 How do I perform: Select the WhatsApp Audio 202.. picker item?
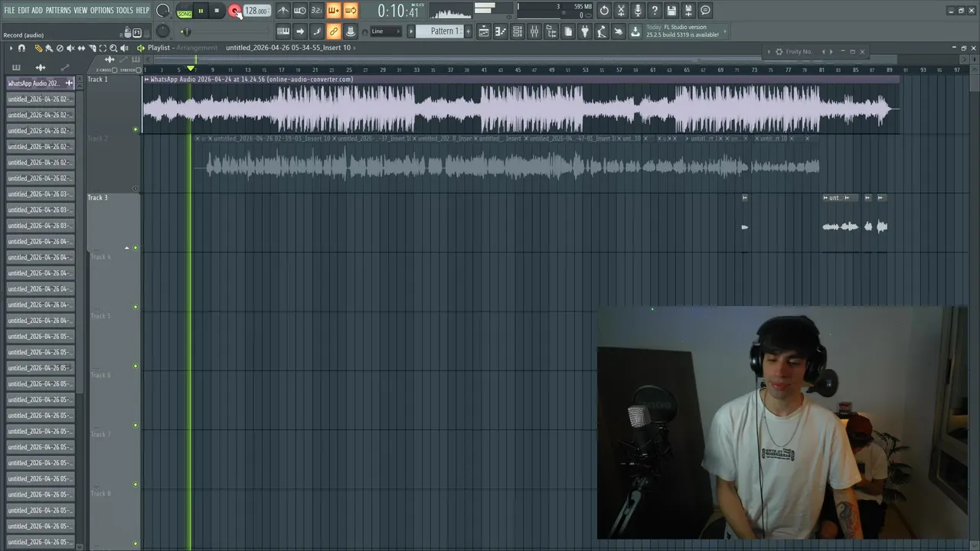(x=40, y=83)
